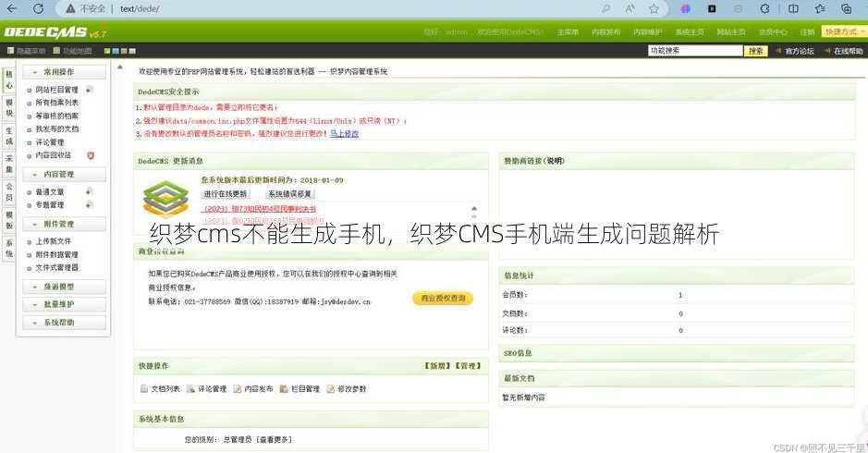Click the up arrow of the news scroller
This screenshot has width=868, height=453.
click(x=474, y=208)
